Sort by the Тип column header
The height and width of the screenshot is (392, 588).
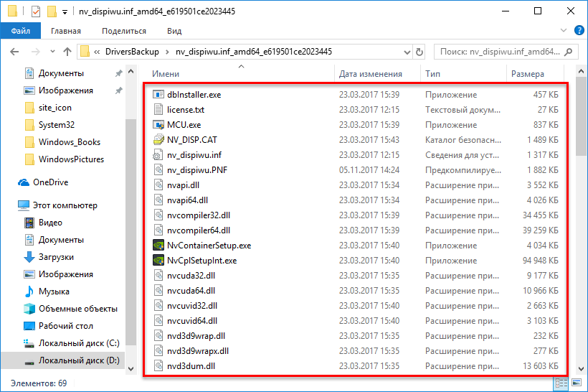click(432, 74)
